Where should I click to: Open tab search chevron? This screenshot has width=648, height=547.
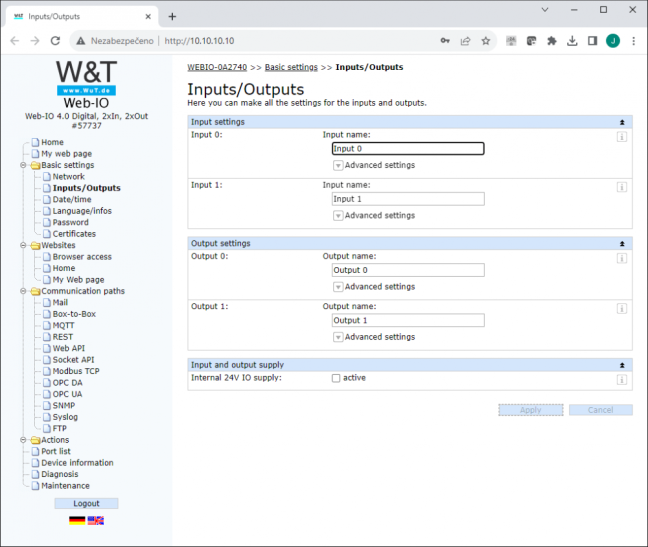point(545,10)
